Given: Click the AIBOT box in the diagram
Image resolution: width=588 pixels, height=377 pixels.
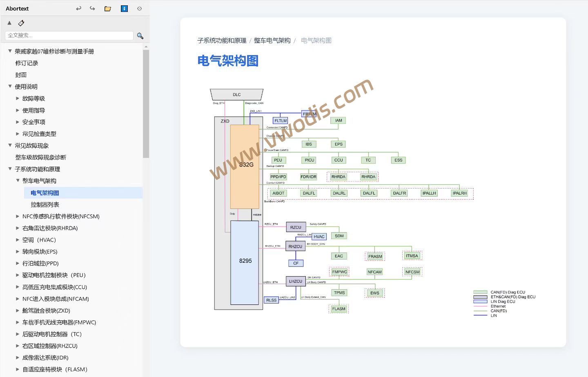Looking at the screenshot, I should (x=278, y=193).
